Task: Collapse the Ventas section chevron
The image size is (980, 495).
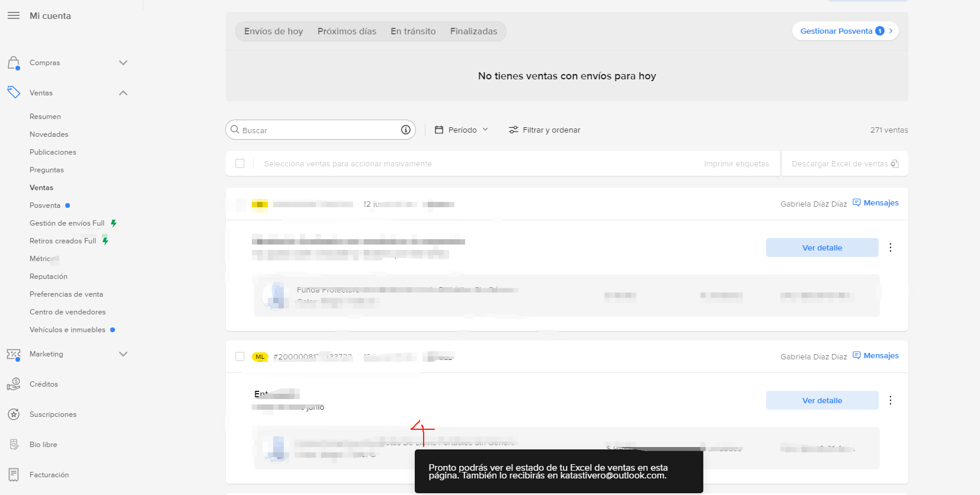Action: (x=123, y=93)
